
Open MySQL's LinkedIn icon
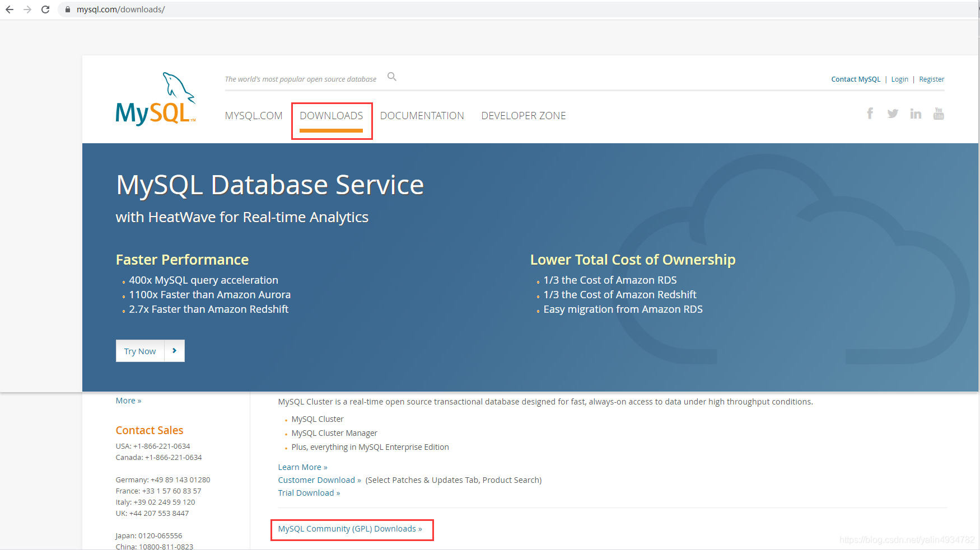(x=916, y=113)
